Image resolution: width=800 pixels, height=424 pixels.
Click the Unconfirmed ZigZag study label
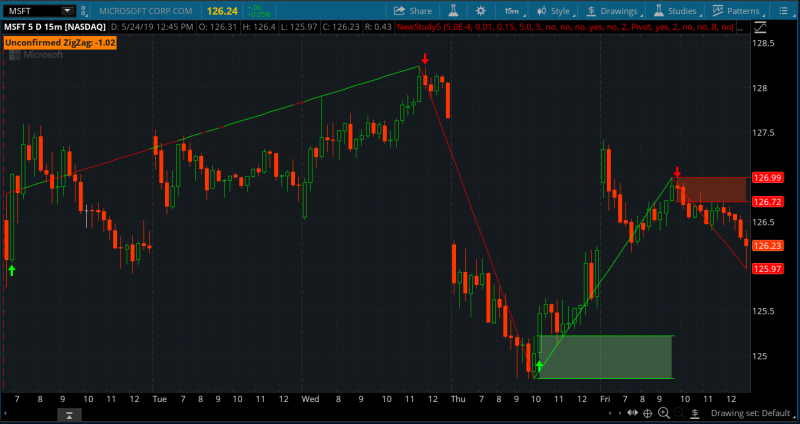pos(60,43)
